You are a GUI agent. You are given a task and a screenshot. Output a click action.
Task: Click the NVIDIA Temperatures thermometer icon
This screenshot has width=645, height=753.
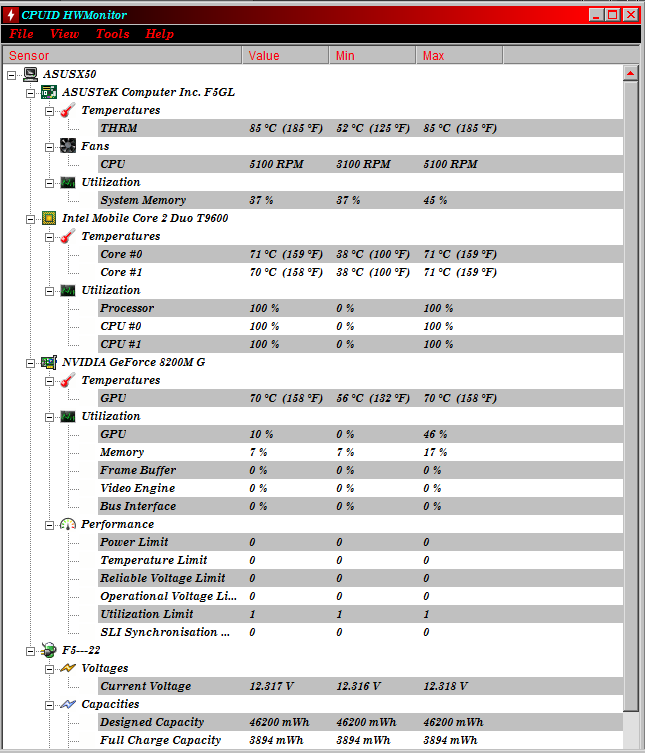pyautogui.click(x=68, y=380)
